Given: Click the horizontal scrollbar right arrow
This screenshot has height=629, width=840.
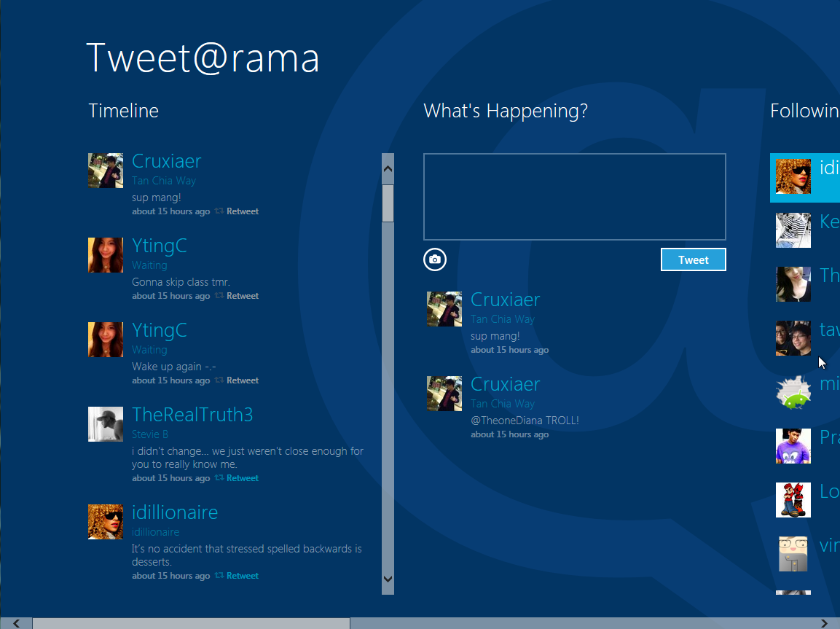Looking at the screenshot, I should (x=824, y=623).
